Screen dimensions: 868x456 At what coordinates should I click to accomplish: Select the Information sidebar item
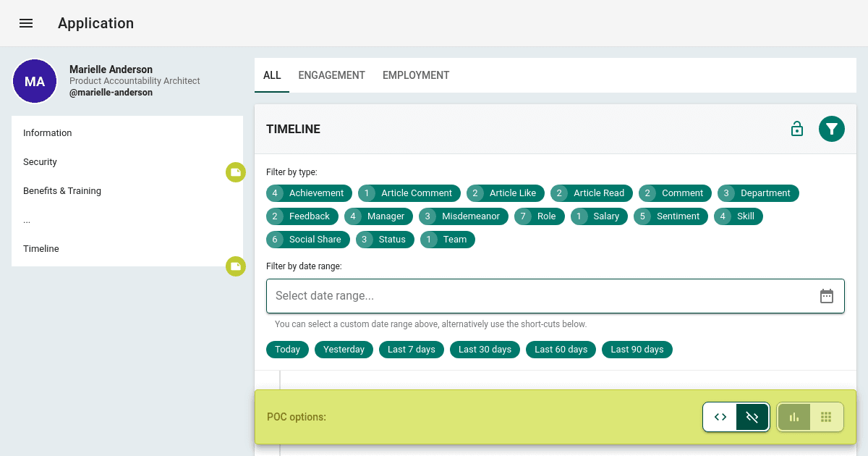[47, 132]
